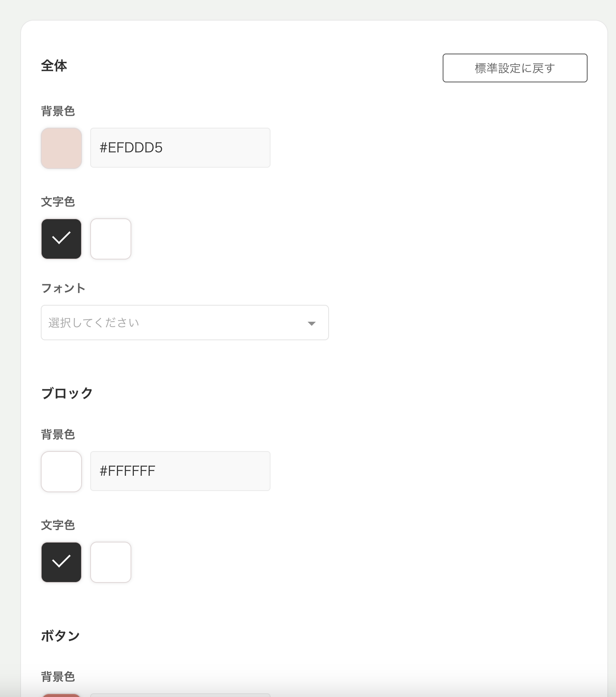Open the ボタン 背景色 color swatch
The width and height of the screenshot is (616, 697).
61,694
